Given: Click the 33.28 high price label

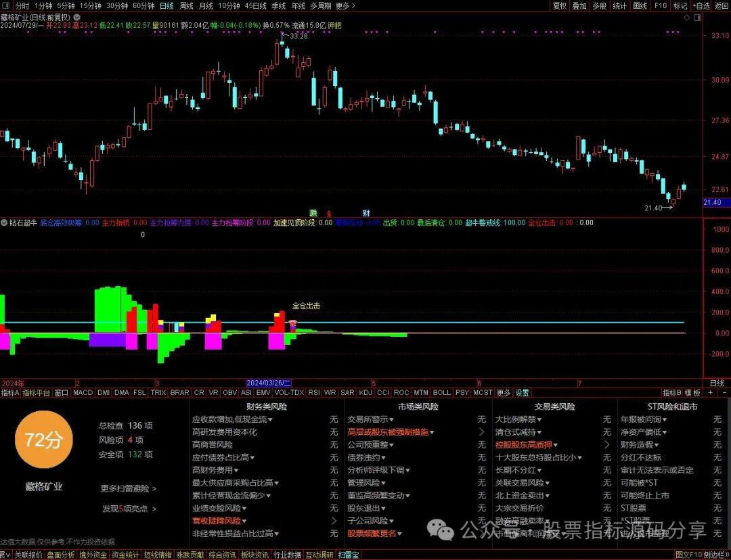Looking at the screenshot, I should click(x=299, y=36).
